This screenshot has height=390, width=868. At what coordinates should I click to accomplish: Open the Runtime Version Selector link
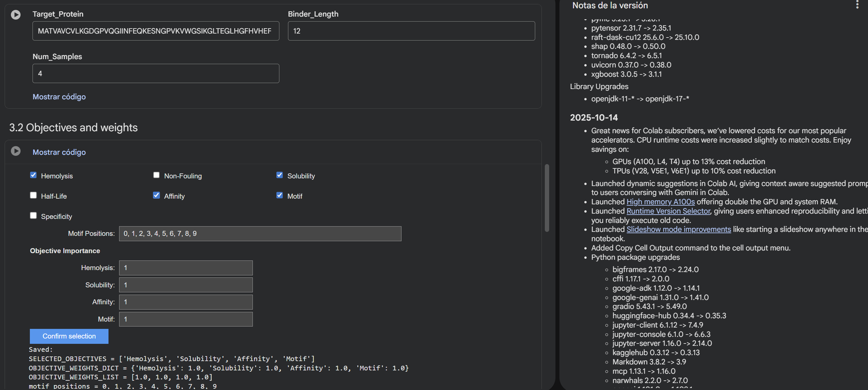[x=668, y=211]
